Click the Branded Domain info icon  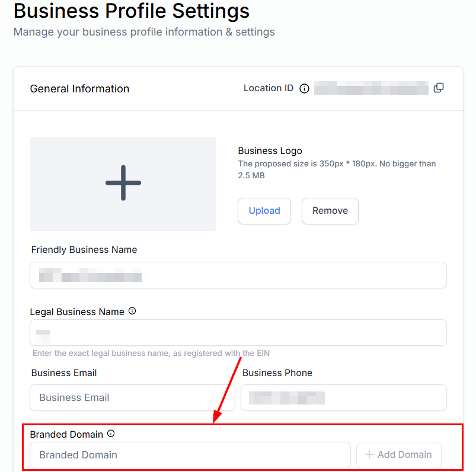(111, 434)
